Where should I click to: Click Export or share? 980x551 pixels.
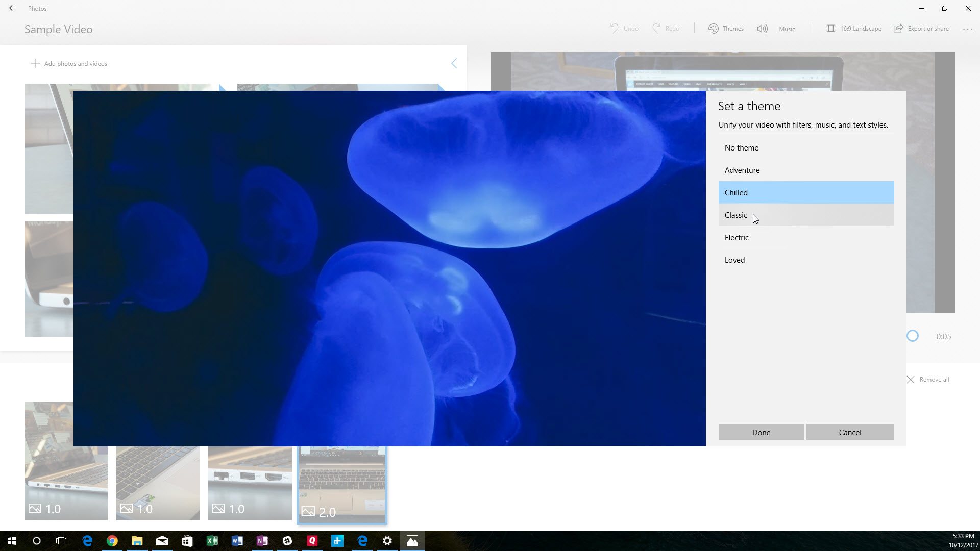[921, 29]
